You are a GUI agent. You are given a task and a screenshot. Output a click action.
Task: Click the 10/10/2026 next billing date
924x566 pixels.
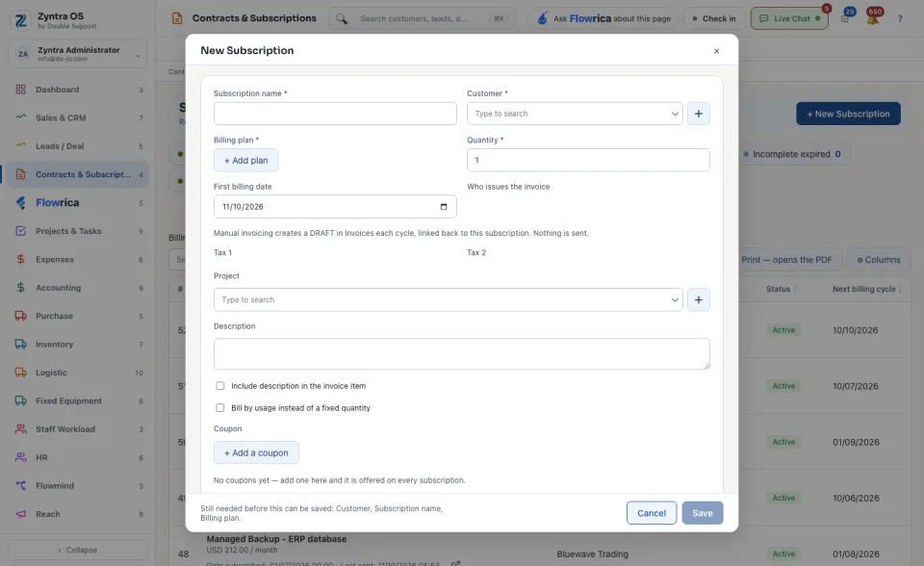click(x=855, y=329)
